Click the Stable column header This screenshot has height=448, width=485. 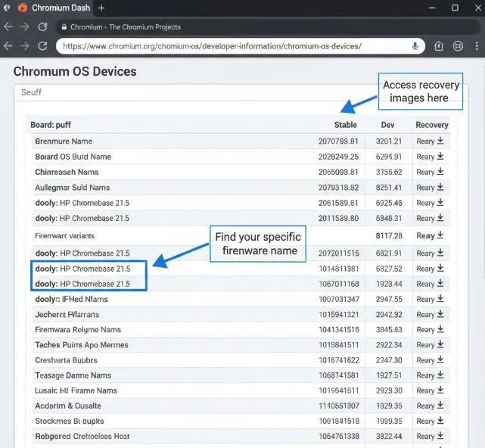click(x=345, y=125)
